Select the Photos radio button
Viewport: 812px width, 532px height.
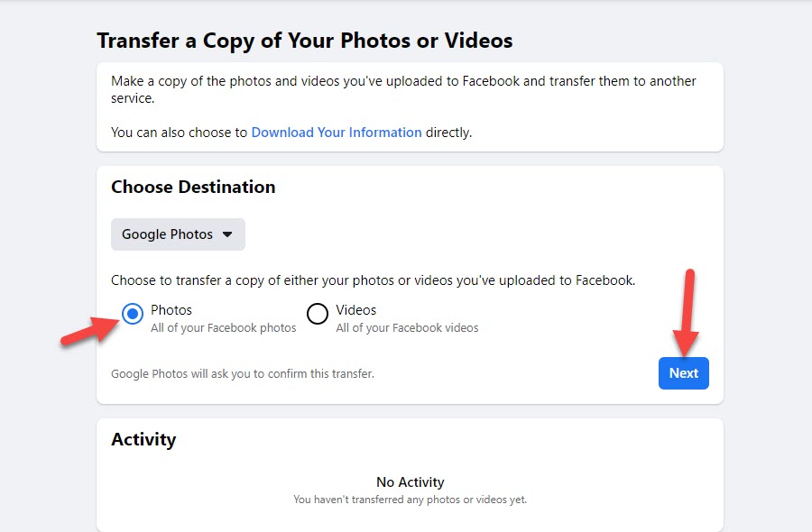pos(133,314)
